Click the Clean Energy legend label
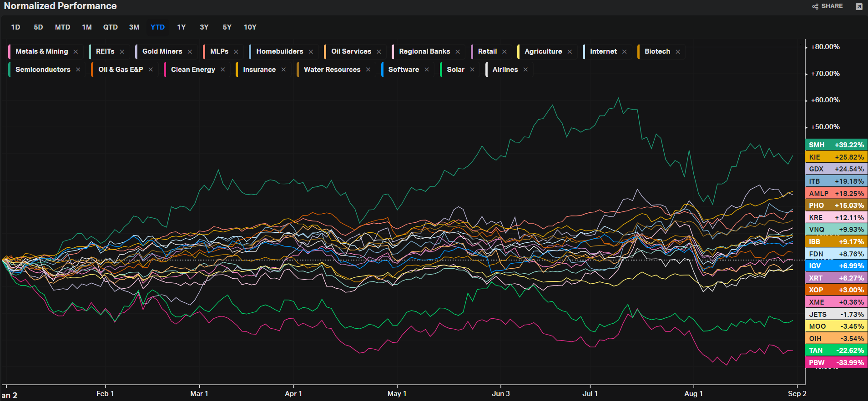This screenshot has width=868, height=401. tap(193, 70)
